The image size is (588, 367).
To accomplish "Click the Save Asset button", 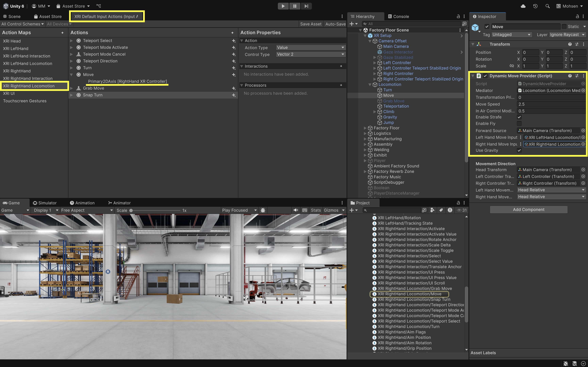I will pyautogui.click(x=311, y=24).
